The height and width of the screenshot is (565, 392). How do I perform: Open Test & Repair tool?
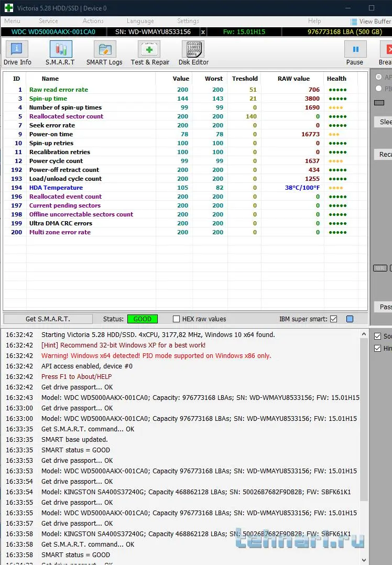(150, 53)
